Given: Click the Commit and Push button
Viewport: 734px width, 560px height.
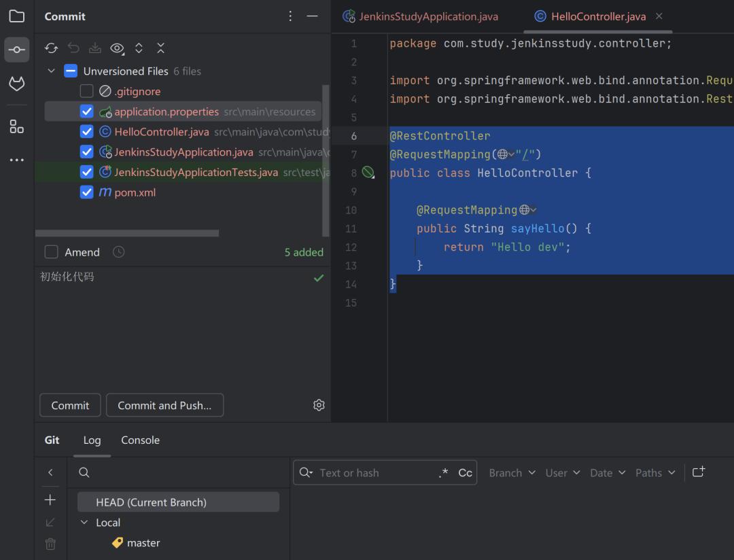Looking at the screenshot, I should click(x=164, y=404).
